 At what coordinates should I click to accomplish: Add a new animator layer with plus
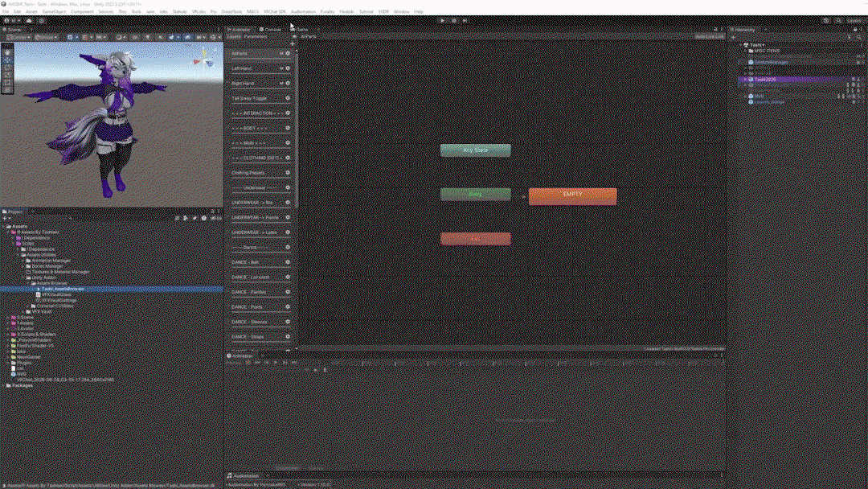point(293,43)
